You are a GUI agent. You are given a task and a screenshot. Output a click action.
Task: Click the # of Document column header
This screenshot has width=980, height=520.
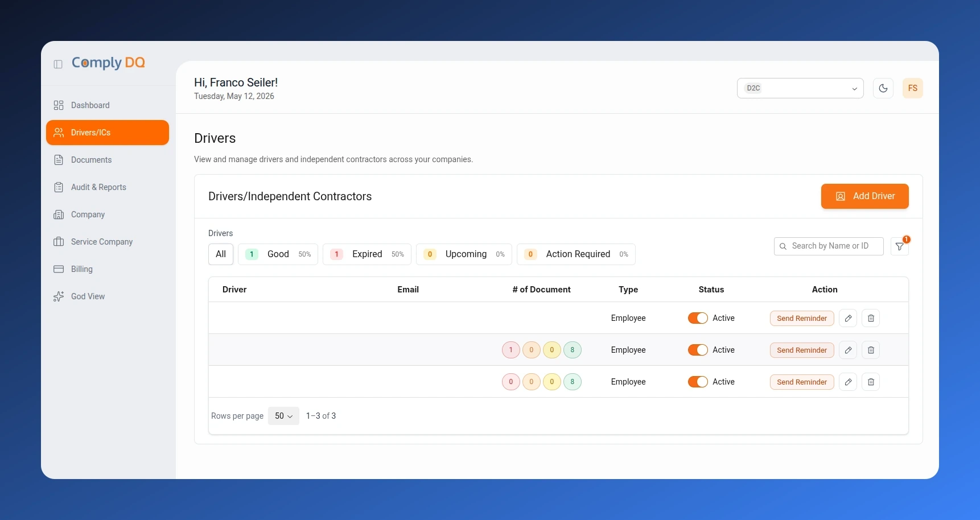541,290
